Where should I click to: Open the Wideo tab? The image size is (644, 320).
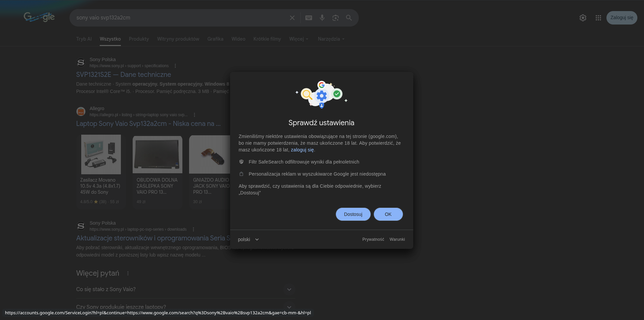point(239,39)
